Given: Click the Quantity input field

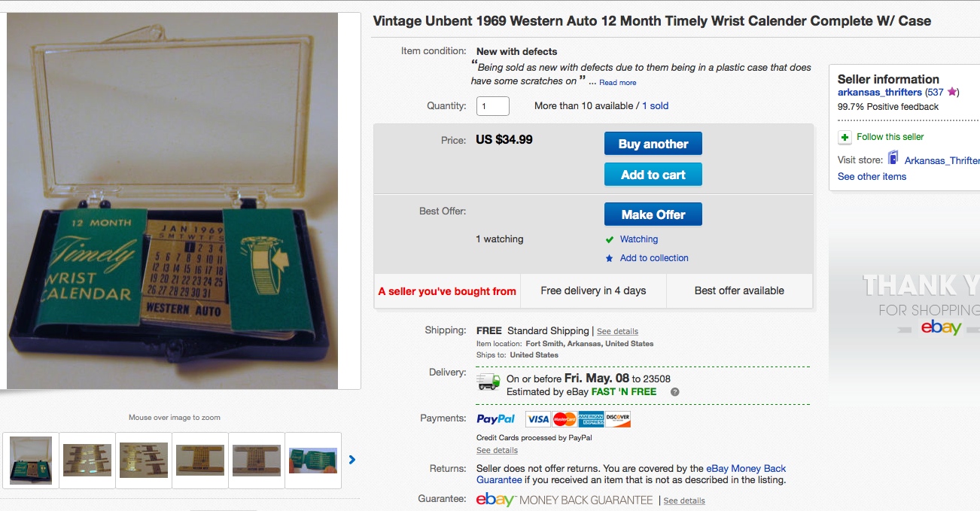Looking at the screenshot, I should [493, 106].
